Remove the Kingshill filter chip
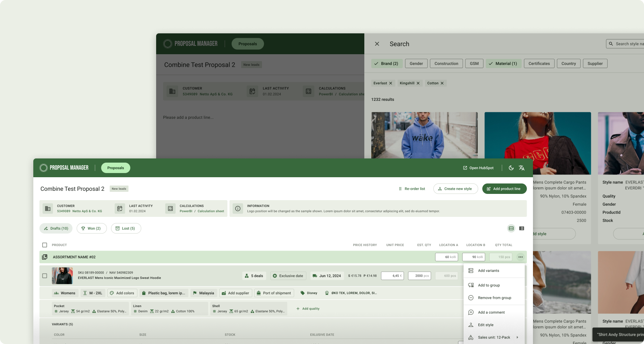The height and width of the screenshot is (344, 644). point(418,83)
